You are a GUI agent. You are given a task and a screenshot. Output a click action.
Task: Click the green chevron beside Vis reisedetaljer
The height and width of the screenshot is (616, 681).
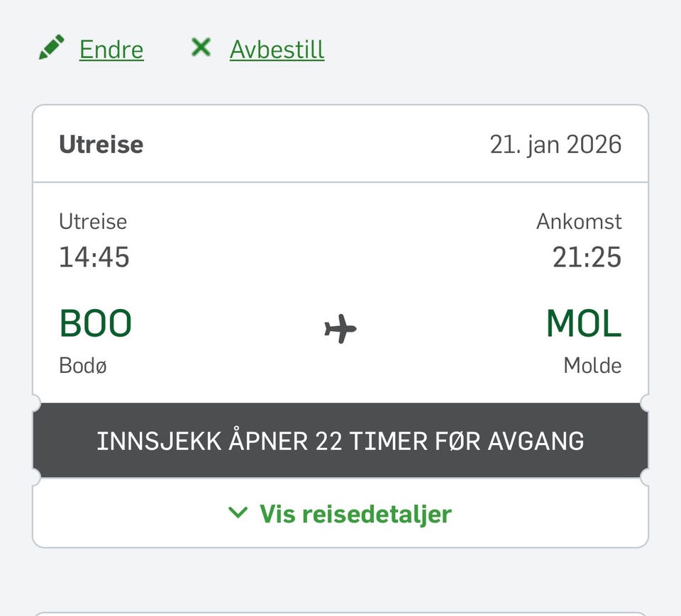(238, 513)
